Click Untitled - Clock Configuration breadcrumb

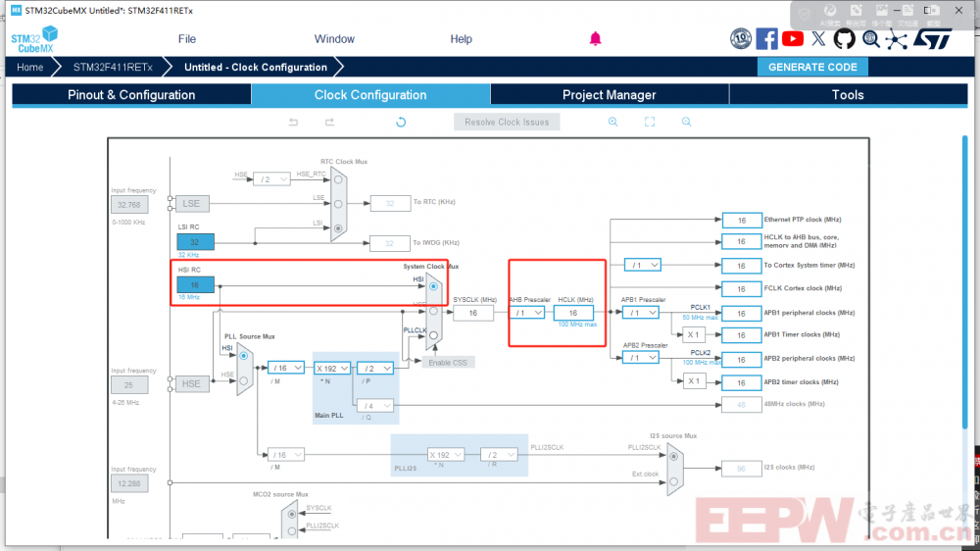256,67
